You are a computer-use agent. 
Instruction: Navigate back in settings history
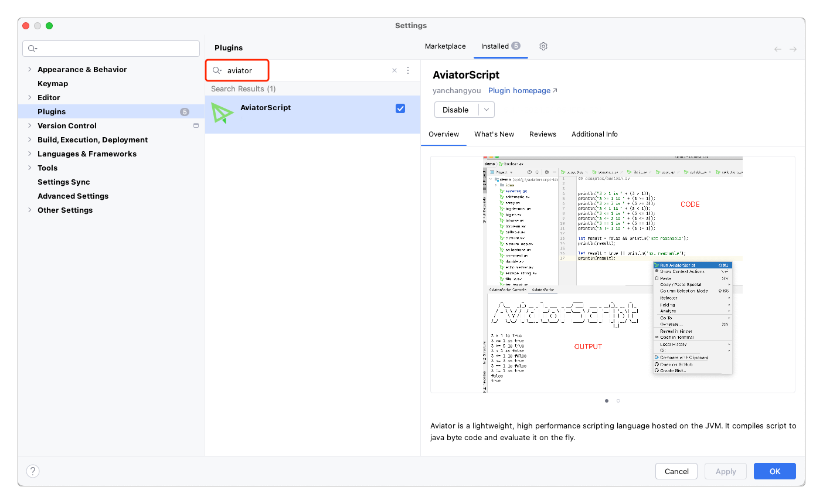coord(778,49)
